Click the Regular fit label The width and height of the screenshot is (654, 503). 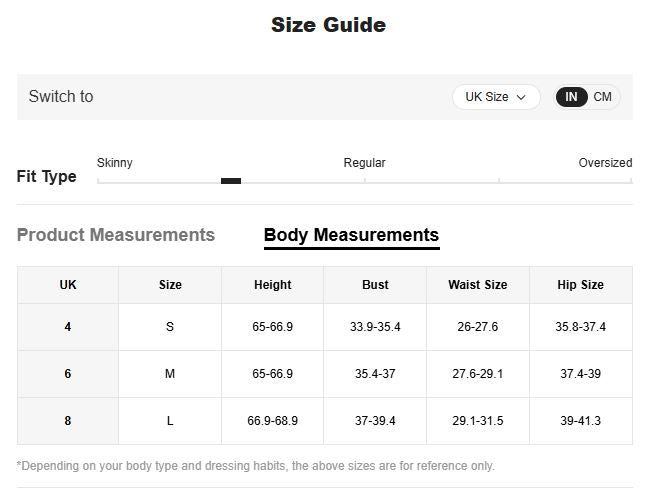click(364, 163)
